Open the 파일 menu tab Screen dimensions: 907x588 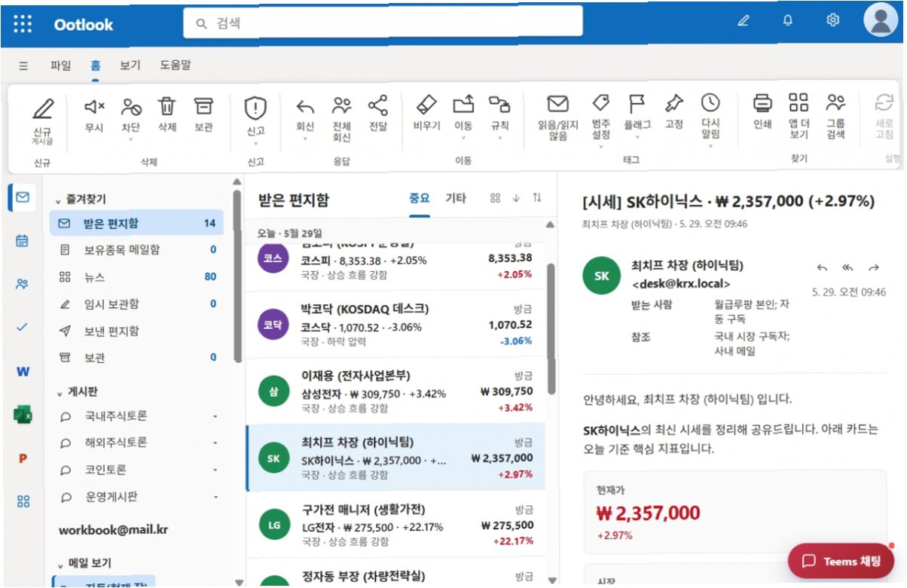pos(60,66)
